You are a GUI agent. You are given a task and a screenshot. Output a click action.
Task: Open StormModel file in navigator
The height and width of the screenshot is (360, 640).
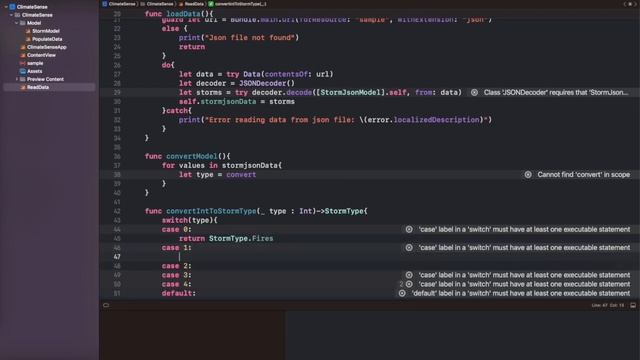[x=46, y=31]
